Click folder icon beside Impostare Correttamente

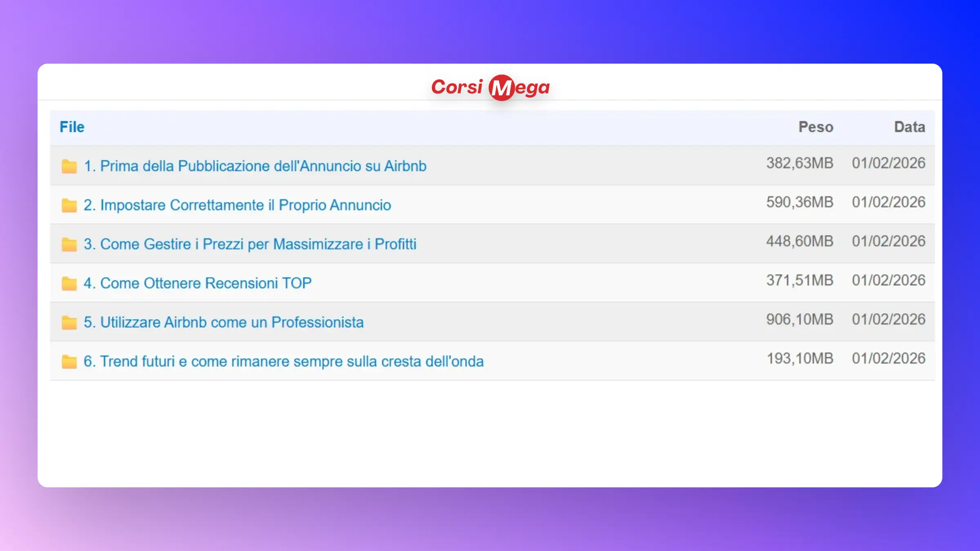click(x=69, y=205)
